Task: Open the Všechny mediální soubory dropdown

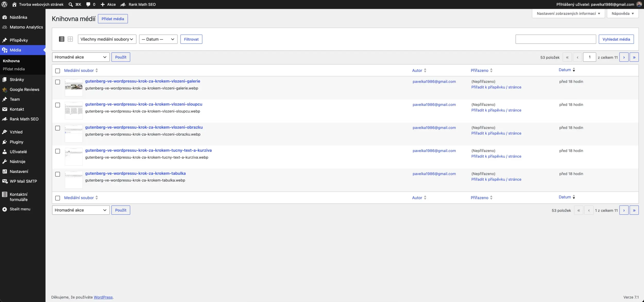Action: (x=107, y=39)
